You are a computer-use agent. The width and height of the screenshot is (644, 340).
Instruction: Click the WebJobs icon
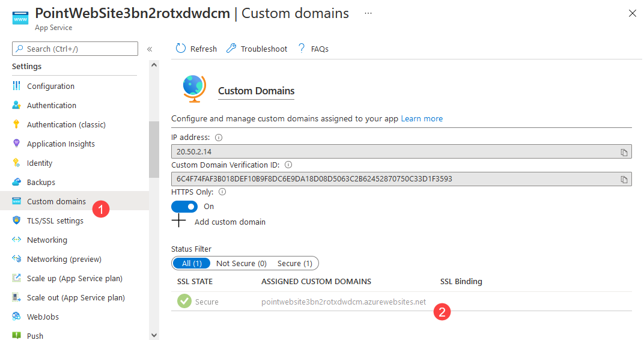[16, 316]
